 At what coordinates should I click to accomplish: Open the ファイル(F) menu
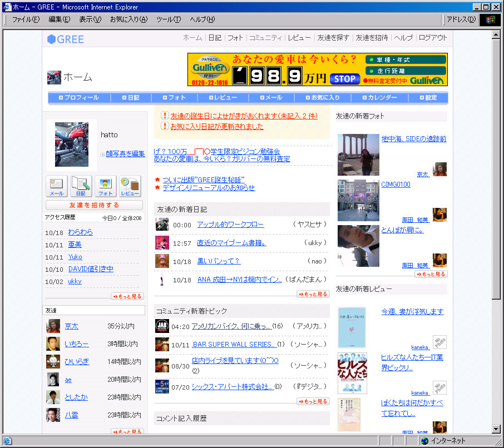26,19
